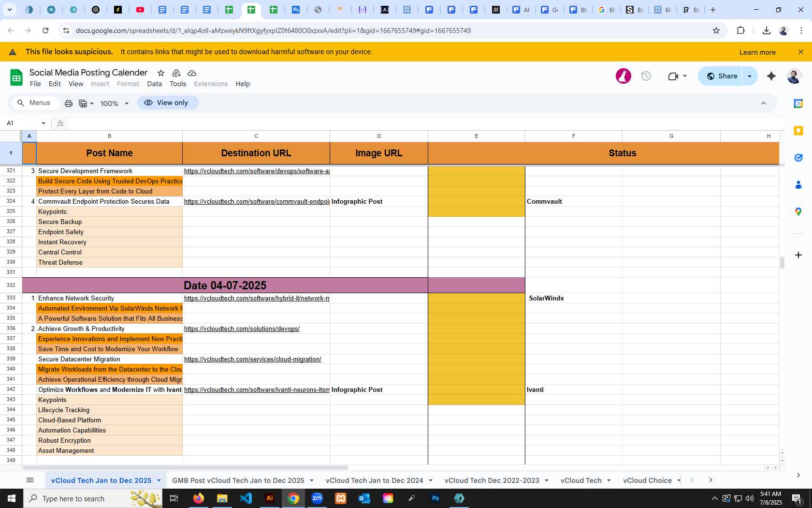Open the File menu

pyautogui.click(x=35, y=84)
